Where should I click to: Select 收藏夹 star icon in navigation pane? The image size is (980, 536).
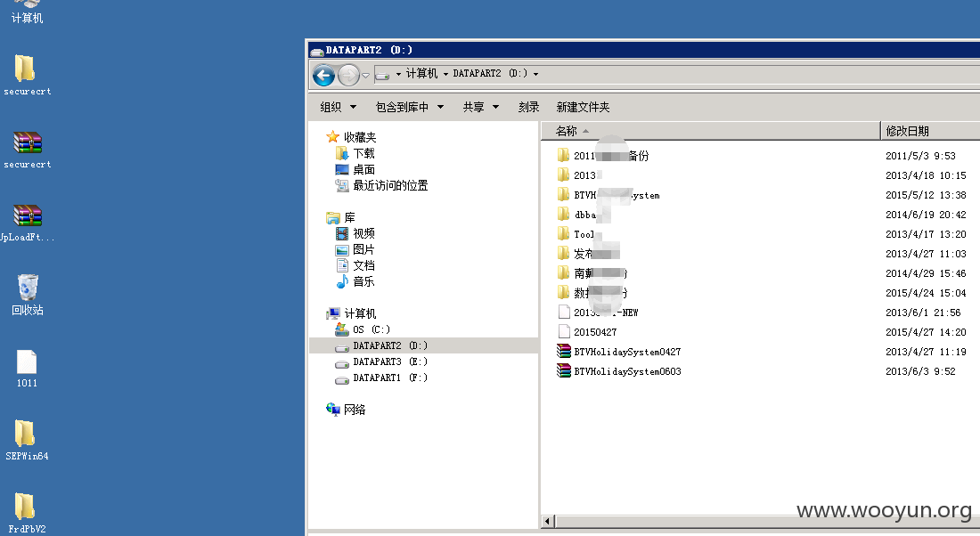click(x=333, y=137)
